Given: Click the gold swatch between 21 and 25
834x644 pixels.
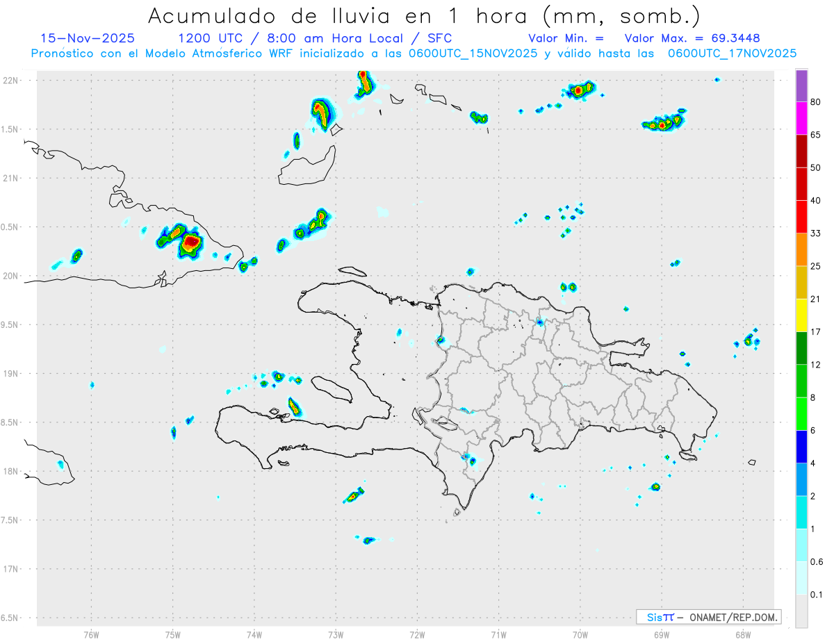Looking at the screenshot, I should tap(801, 282).
